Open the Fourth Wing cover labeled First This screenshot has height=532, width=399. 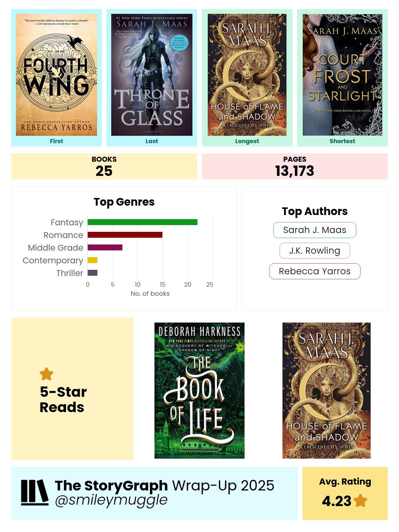click(56, 75)
